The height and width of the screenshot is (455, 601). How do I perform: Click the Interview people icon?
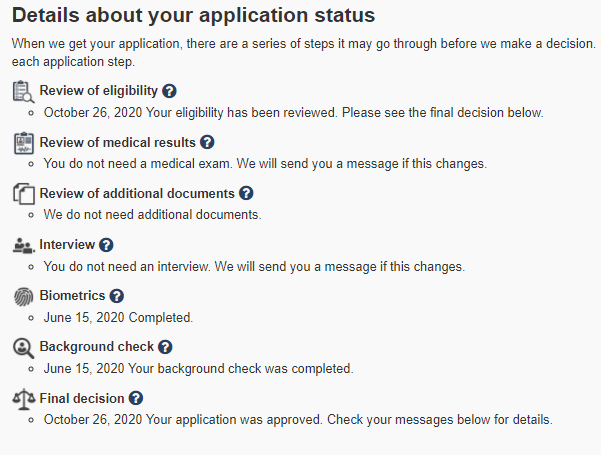[23, 246]
